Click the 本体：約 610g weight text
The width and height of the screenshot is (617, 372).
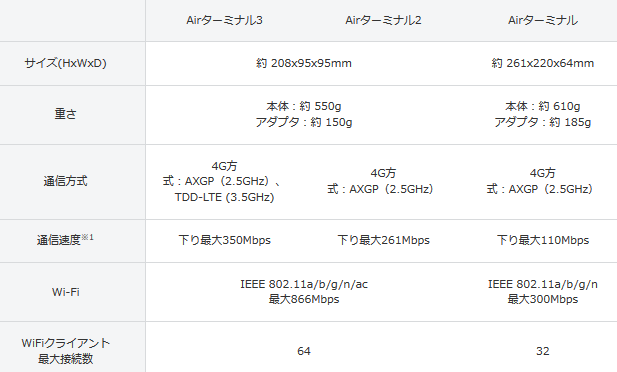(x=543, y=106)
